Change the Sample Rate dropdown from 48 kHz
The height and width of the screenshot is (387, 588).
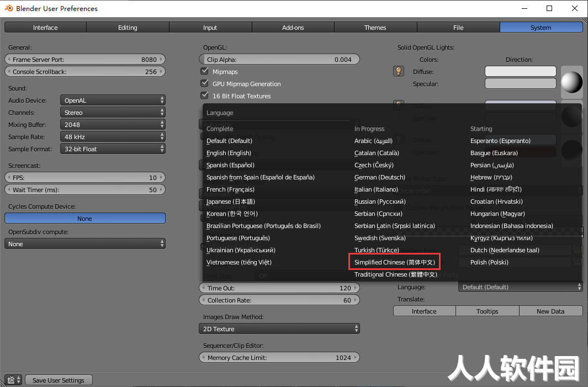(113, 137)
